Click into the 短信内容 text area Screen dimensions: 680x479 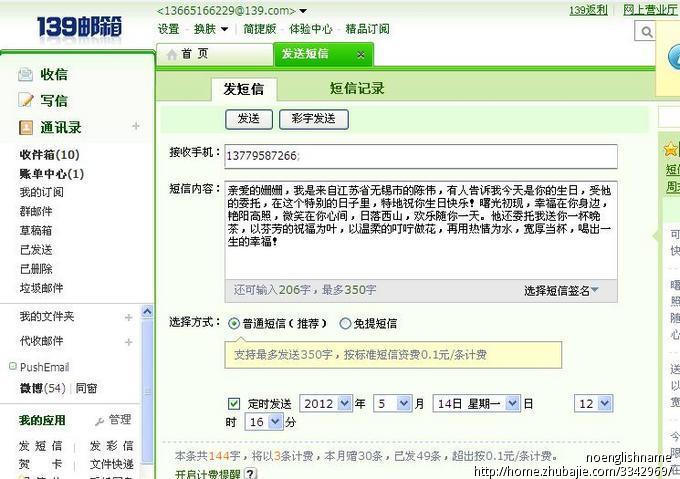[x=421, y=230]
